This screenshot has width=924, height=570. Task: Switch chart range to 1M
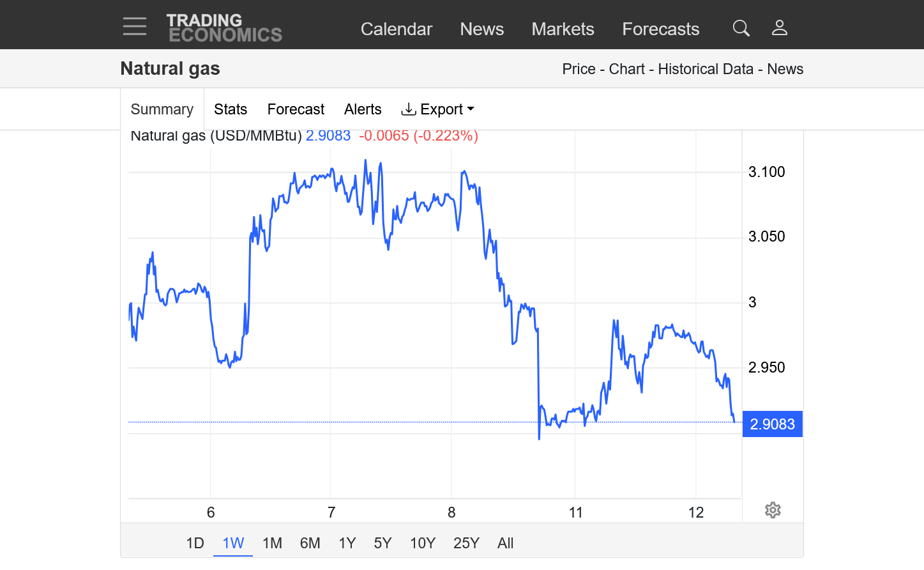272,543
